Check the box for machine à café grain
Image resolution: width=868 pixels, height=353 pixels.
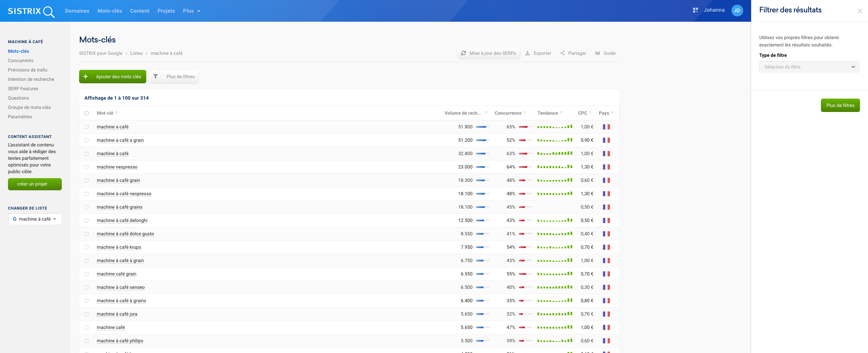(86, 181)
